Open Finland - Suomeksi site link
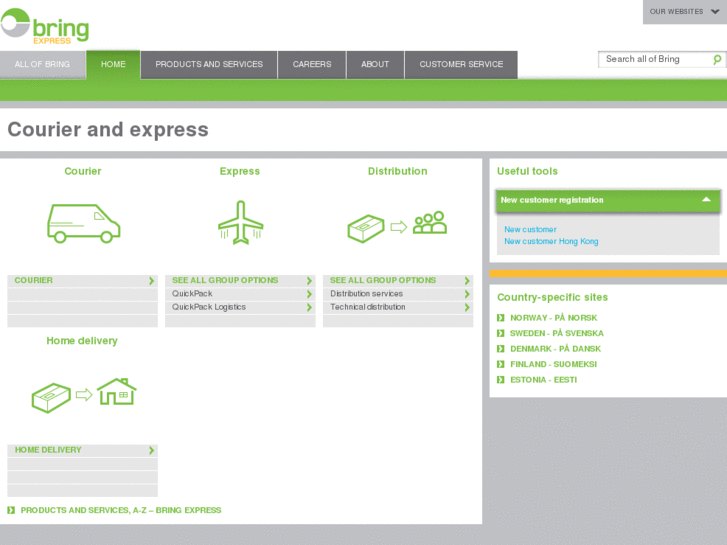727x545 pixels. click(x=554, y=364)
